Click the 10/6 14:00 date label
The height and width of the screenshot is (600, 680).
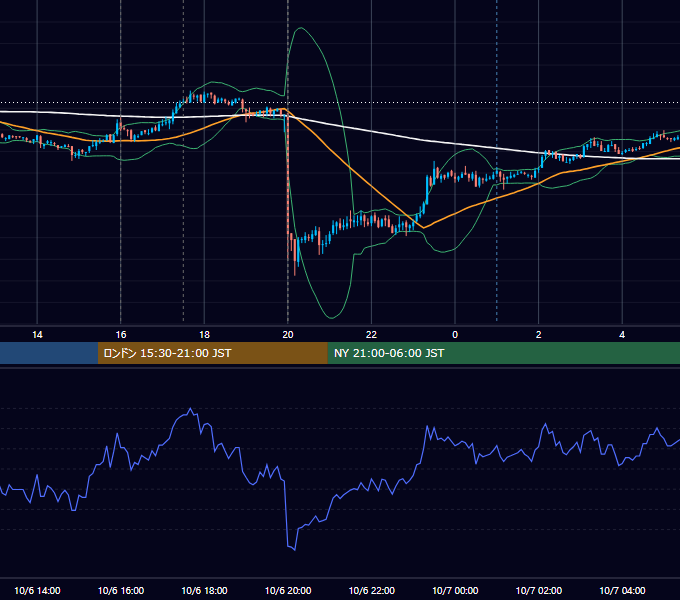(x=37, y=590)
